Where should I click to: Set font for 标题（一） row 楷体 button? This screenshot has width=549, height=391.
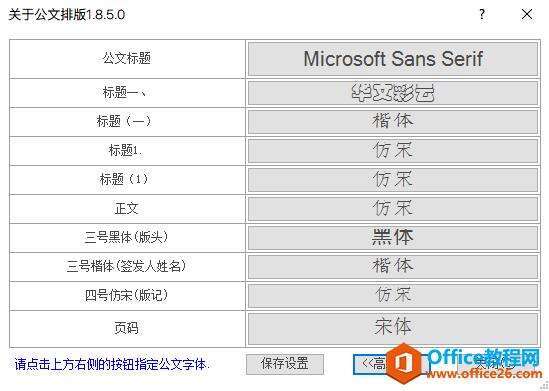point(392,122)
